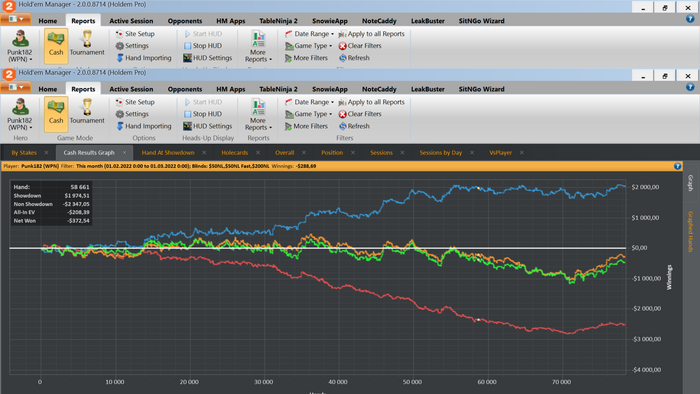This screenshot has width=700, height=394.
Task: Open Date Range filter in upper window
Action: (x=309, y=33)
